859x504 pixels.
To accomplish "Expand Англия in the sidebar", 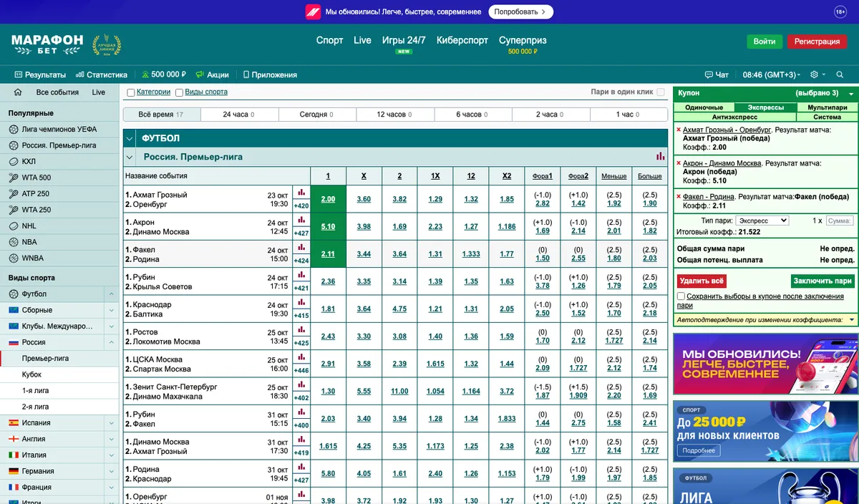I will tap(111, 439).
